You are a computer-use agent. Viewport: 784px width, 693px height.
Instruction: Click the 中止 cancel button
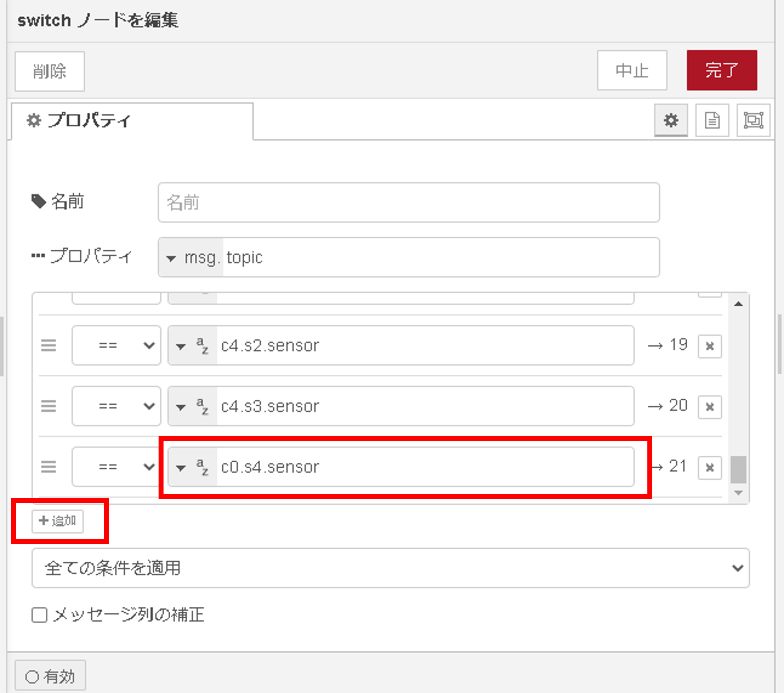tap(632, 70)
